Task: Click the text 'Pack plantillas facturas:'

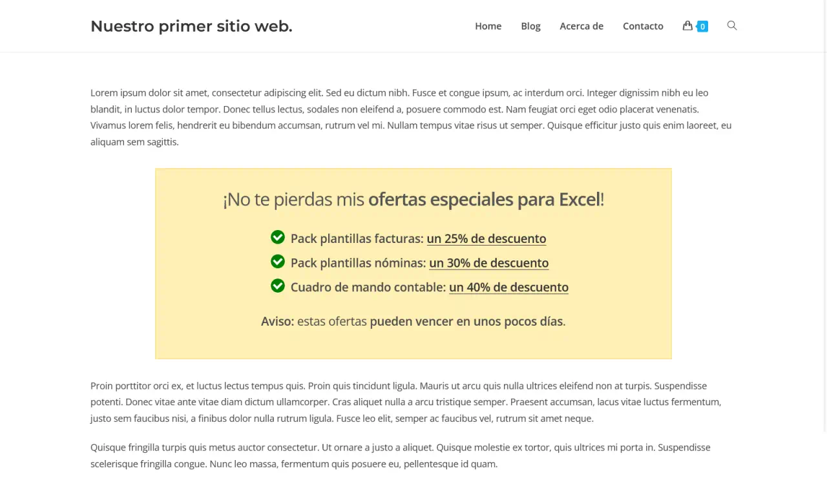Action: (x=357, y=238)
